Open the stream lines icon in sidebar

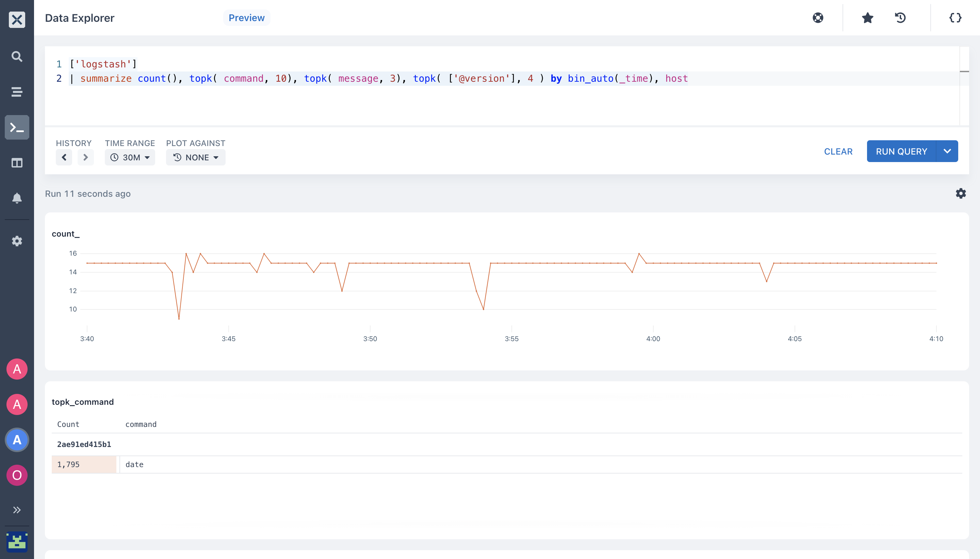click(17, 92)
